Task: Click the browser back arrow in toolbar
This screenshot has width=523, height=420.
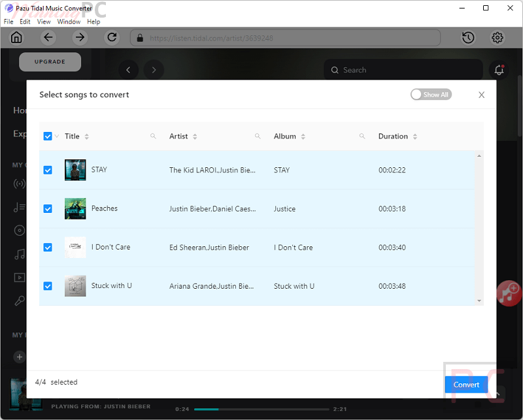Action: pos(48,37)
